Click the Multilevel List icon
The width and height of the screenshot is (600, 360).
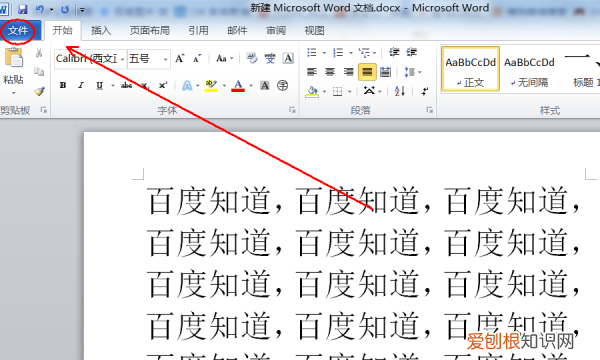pos(364,52)
